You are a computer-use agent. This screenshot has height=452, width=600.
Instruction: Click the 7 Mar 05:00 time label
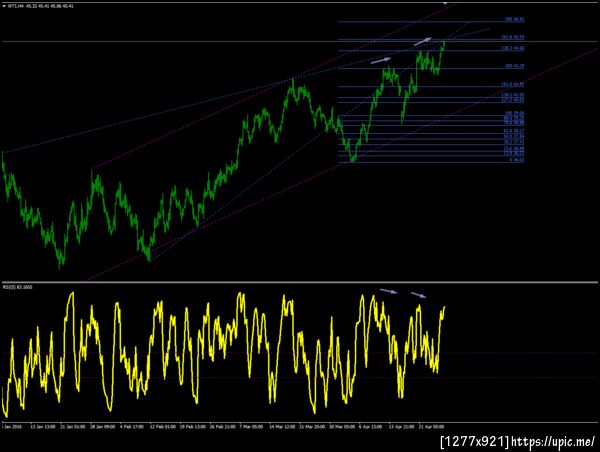tap(252, 426)
